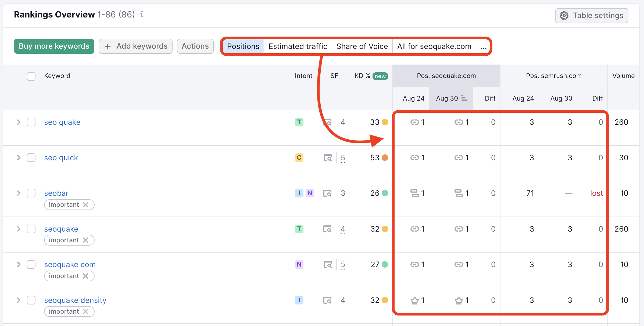This screenshot has width=644, height=326.
Task: View SERP icon for seobar
Action: 328,193
